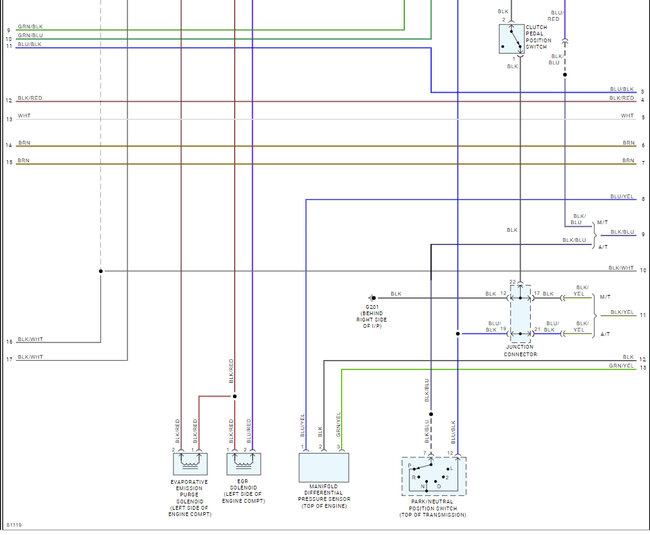The image size is (650, 535).
Task: Click the EGR Solenoid coil symbol
Action: (244, 464)
